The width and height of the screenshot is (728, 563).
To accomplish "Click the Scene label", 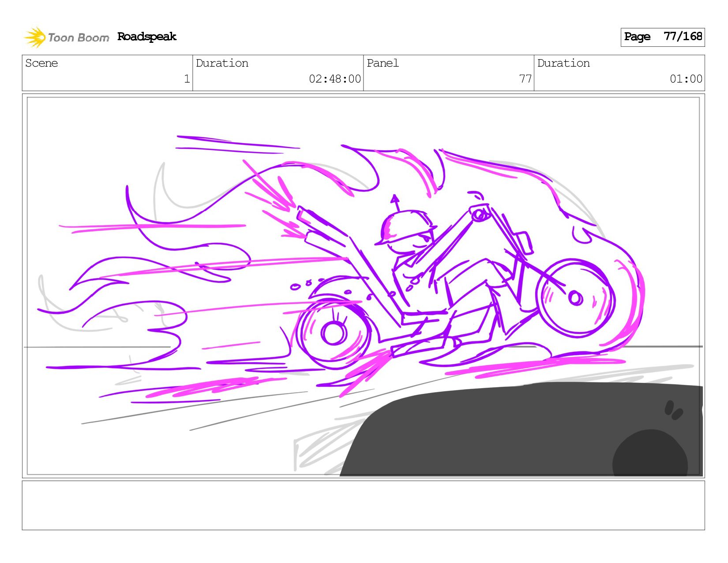I will (x=41, y=63).
